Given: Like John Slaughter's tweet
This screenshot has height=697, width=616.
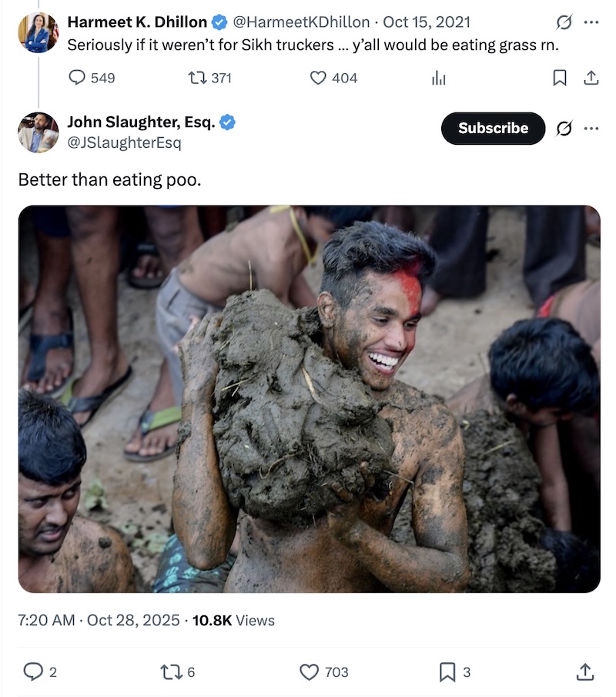Looking at the screenshot, I should pos(309,672).
